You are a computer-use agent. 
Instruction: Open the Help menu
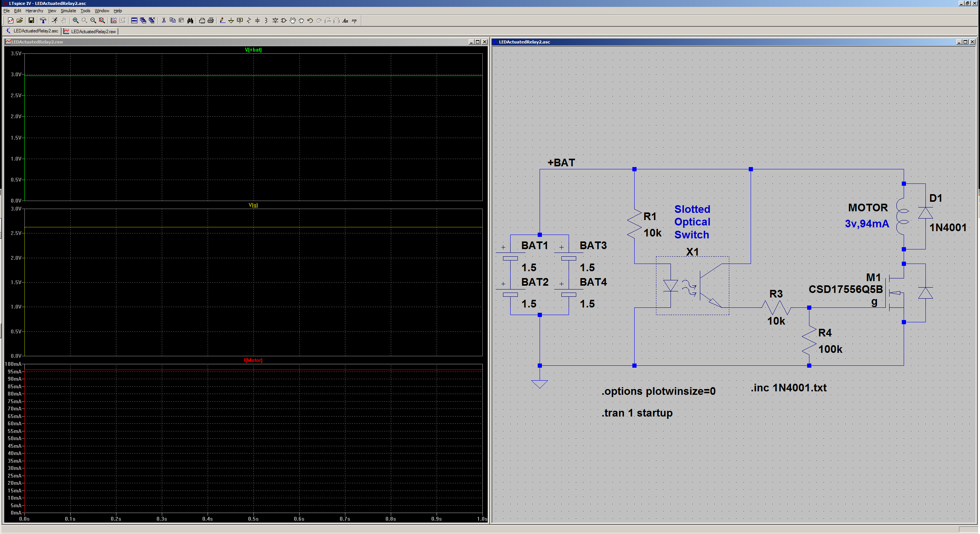pos(118,11)
